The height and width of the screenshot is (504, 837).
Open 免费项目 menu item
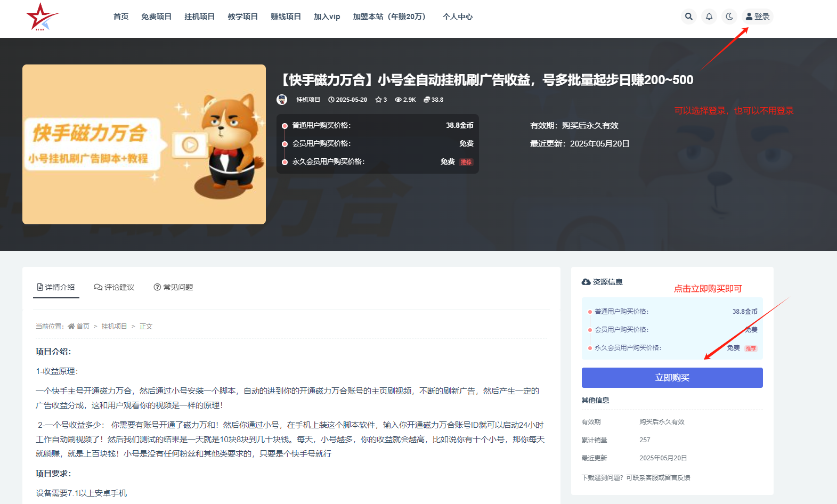click(x=156, y=17)
